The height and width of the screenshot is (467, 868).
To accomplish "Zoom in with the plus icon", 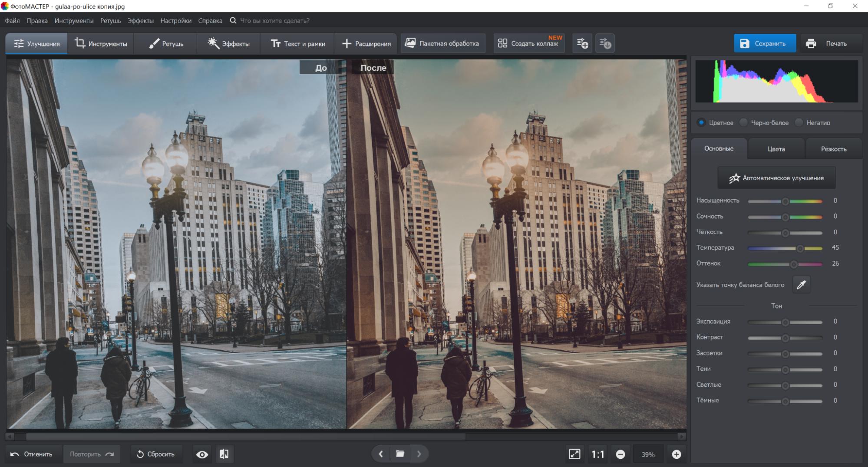I will (x=676, y=454).
